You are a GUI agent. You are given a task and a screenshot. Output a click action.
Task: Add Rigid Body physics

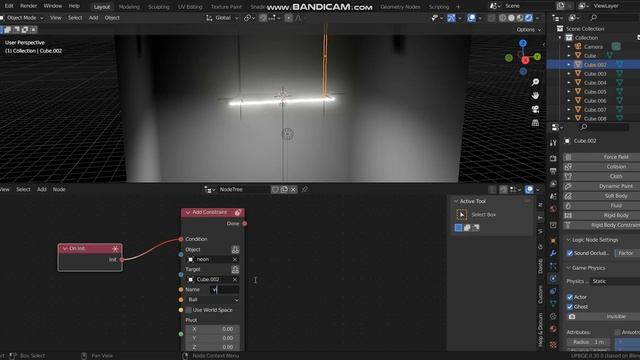pos(602,216)
